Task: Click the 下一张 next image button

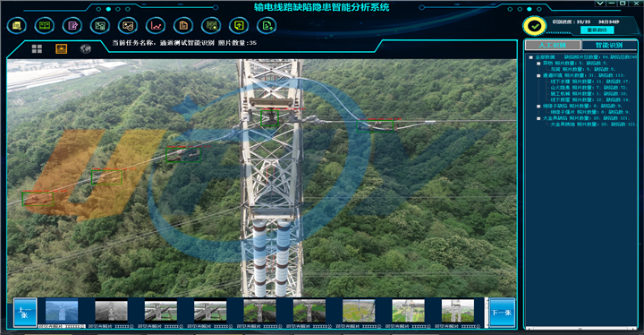Action: coord(503,313)
